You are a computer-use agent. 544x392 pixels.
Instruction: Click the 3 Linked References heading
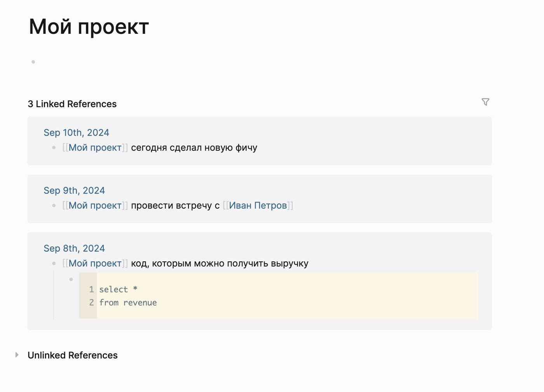72,104
